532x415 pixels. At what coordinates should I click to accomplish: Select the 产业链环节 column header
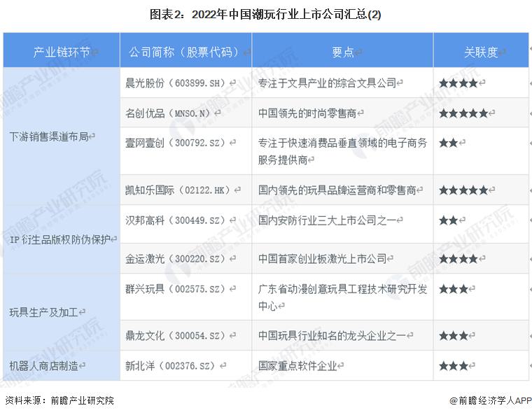tap(62, 52)
